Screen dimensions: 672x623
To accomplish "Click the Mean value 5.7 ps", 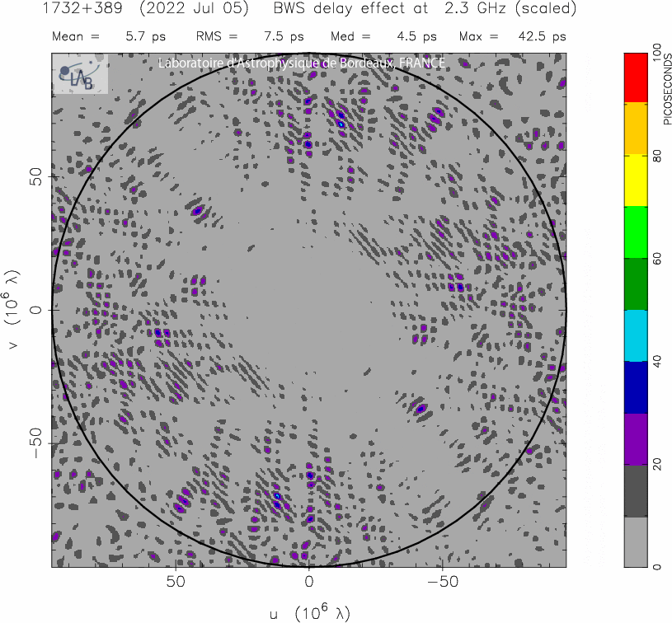I will pos(139,37).
